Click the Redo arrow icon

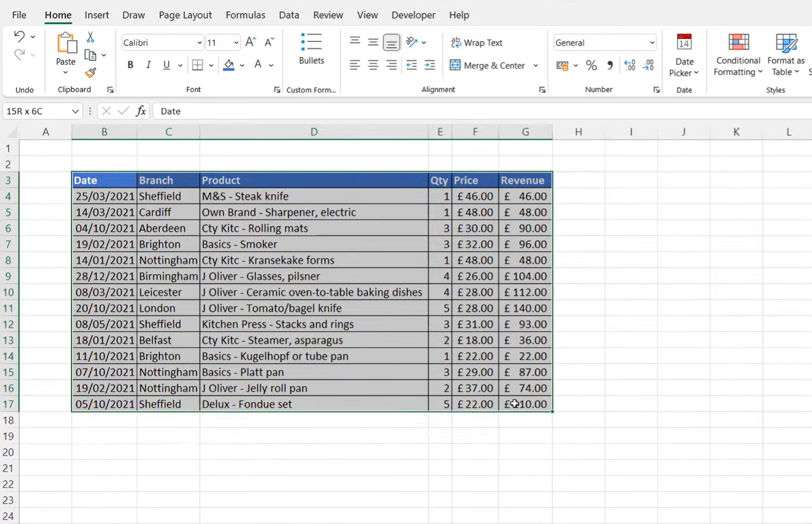[19, 54]
